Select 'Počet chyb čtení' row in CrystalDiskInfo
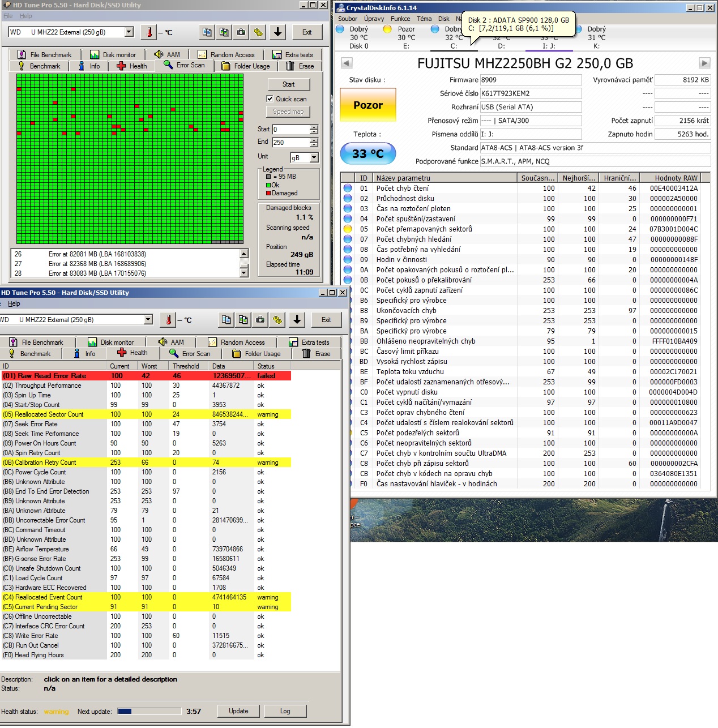Screen dimensions: 718x728 click(x=525, y=189)
